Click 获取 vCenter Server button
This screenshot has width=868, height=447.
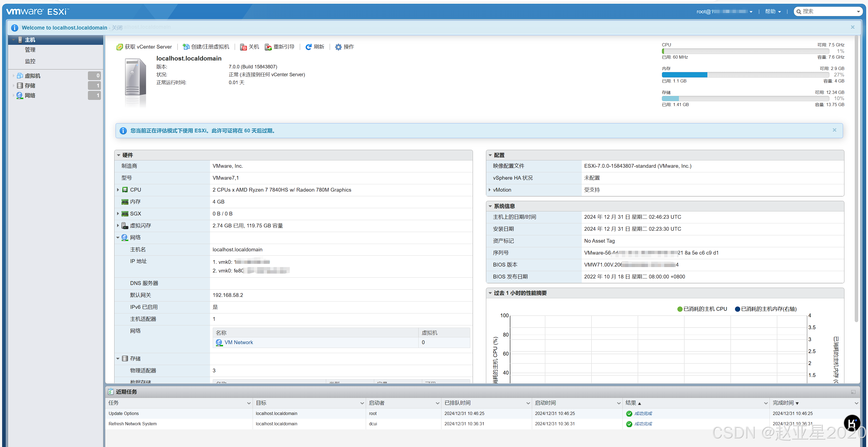click(144, 47)
